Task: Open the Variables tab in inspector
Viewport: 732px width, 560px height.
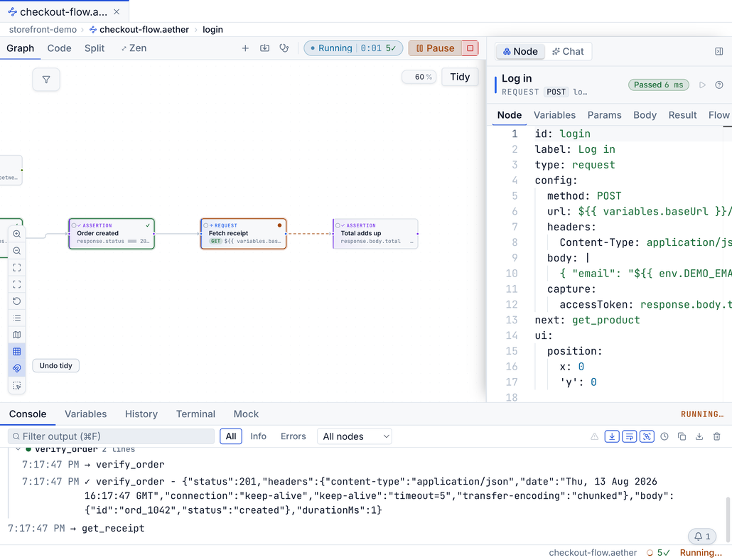Action: [554, 115]
